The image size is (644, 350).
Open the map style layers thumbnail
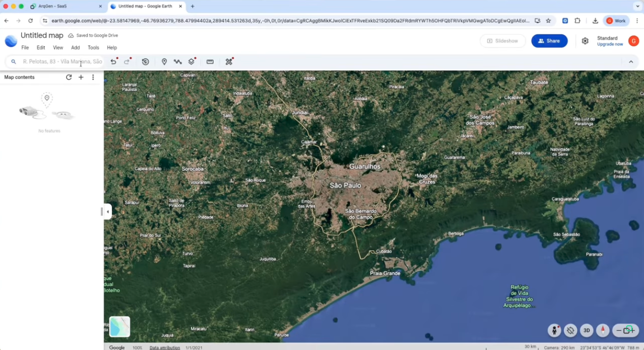tap(120, 327)
